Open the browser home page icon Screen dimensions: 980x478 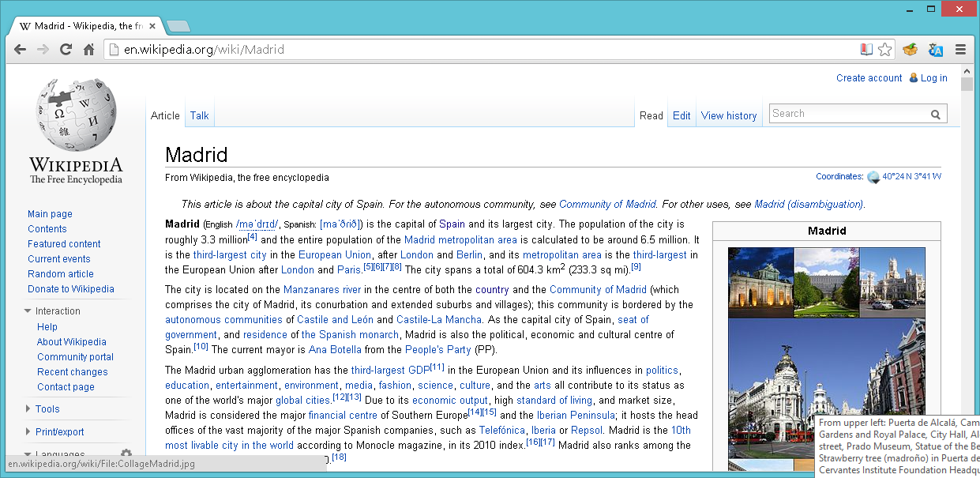click(89, 50)
